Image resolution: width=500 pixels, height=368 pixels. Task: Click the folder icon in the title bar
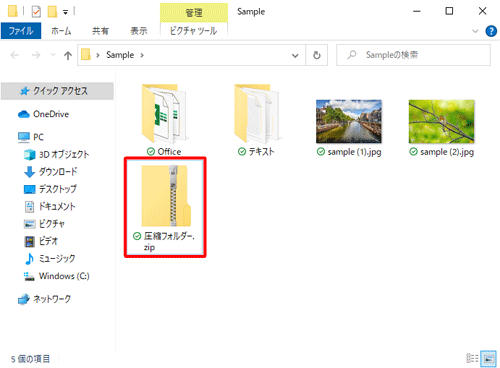[x=13, y=11]
